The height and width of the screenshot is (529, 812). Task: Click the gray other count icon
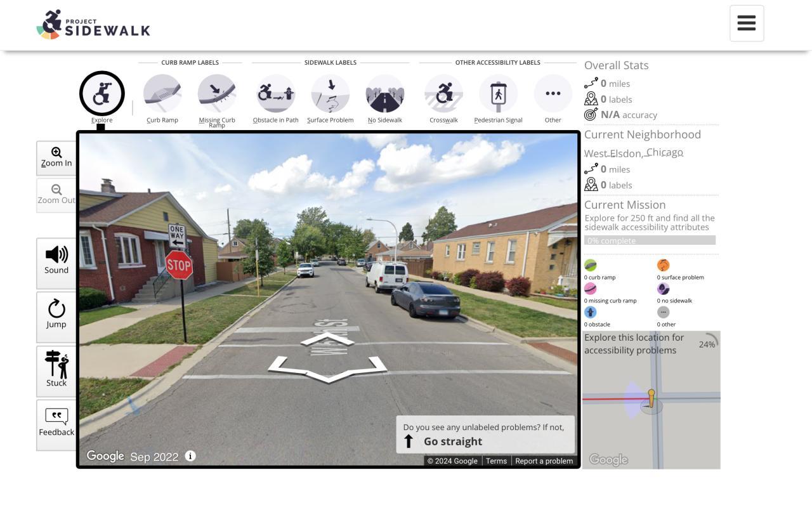[x=664, y=312]
